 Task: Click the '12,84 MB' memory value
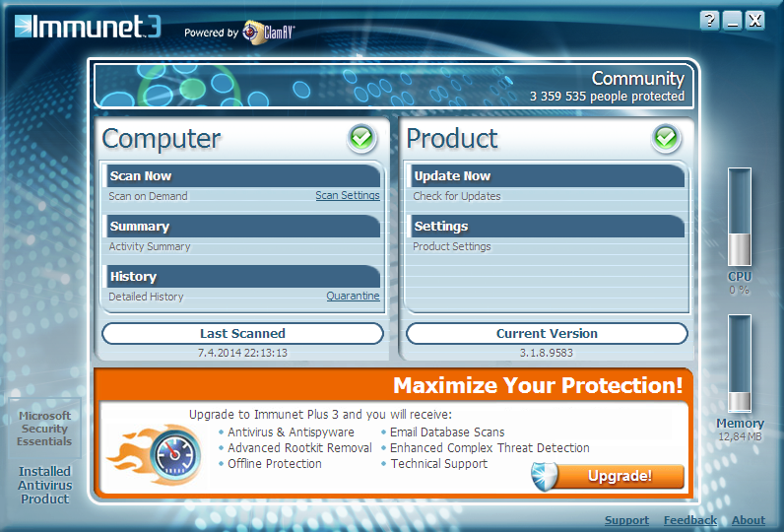[740, 437]
